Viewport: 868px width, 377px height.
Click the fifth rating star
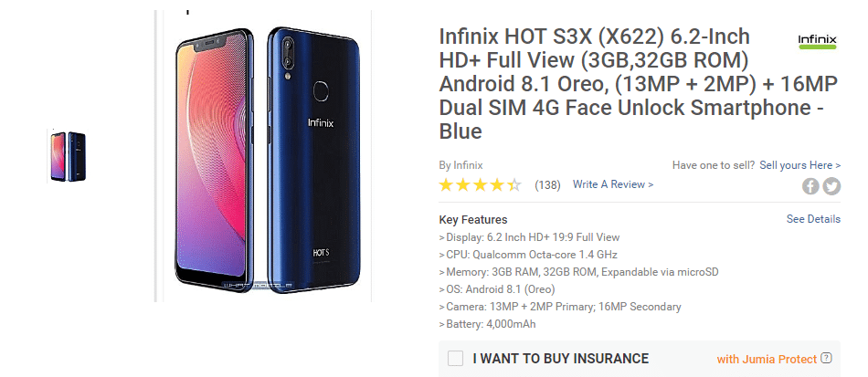(x=514, y=184)
